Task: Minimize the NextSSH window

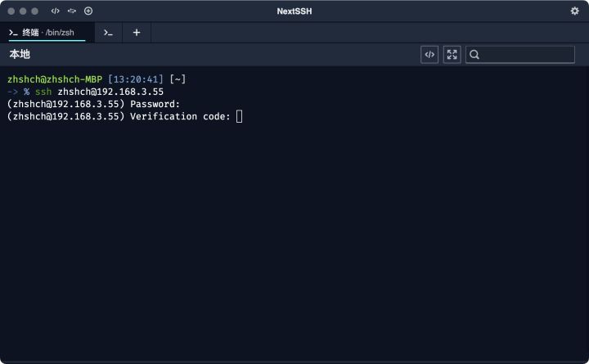Action: click(23, 11)
